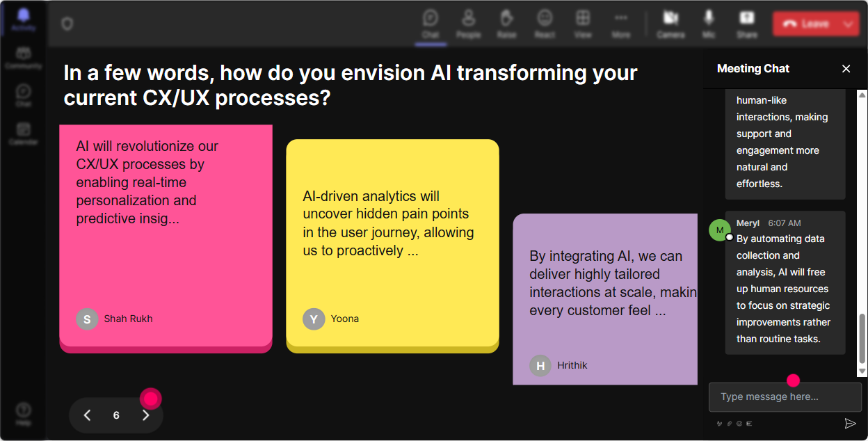This screenshot has width=868, height=441.
Task: Open Yoona's yellow response card
Action: (392, 246)
